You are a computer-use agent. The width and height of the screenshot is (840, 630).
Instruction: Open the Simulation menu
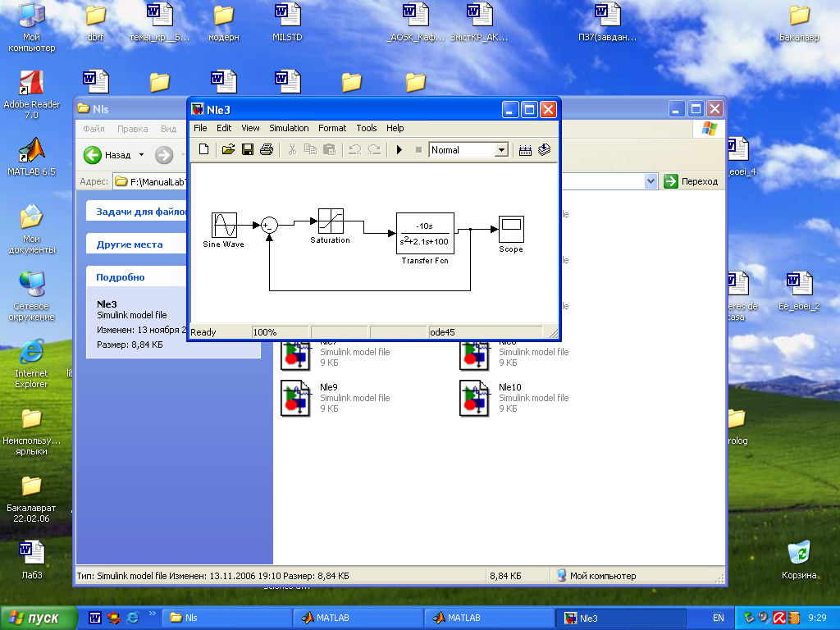pos(289,128)
